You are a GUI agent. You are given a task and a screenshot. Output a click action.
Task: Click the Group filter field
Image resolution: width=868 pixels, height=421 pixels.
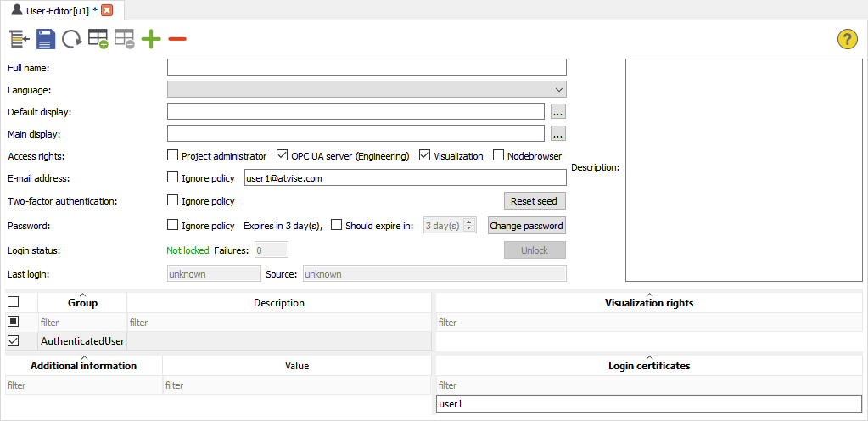82,323
